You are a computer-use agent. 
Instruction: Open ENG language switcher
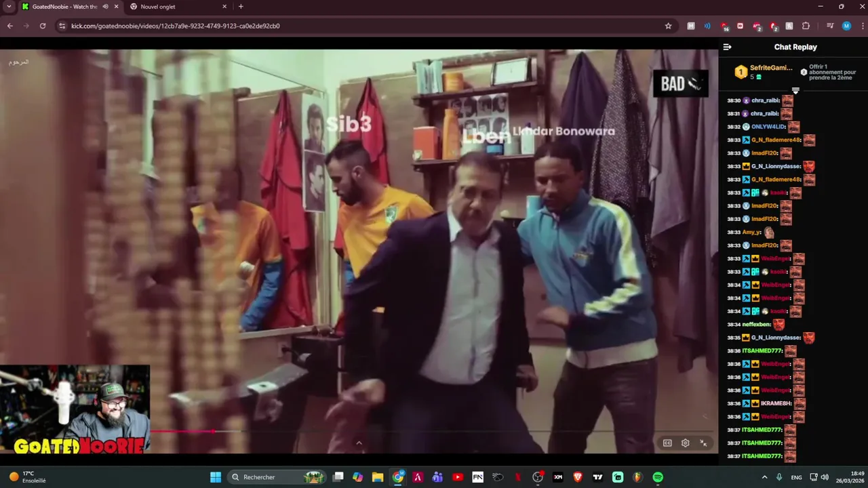pyautogui.click(x=796, y=477)
